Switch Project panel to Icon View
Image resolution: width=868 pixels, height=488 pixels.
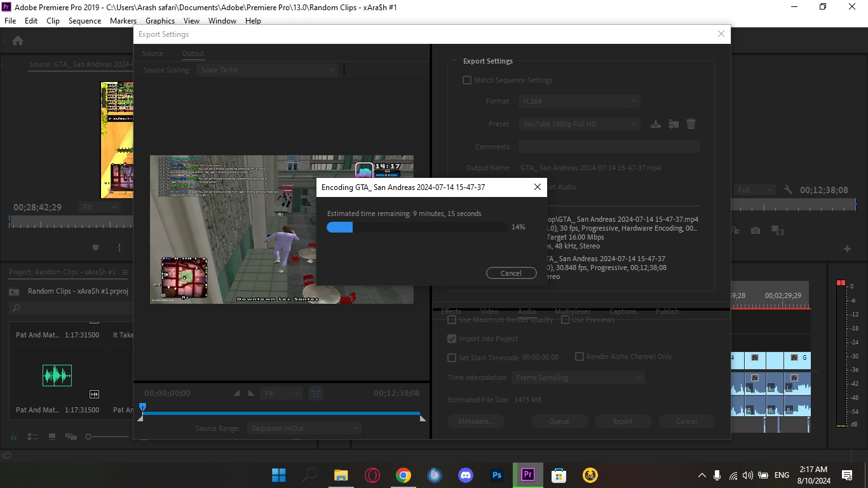click(x=52, y=437)
